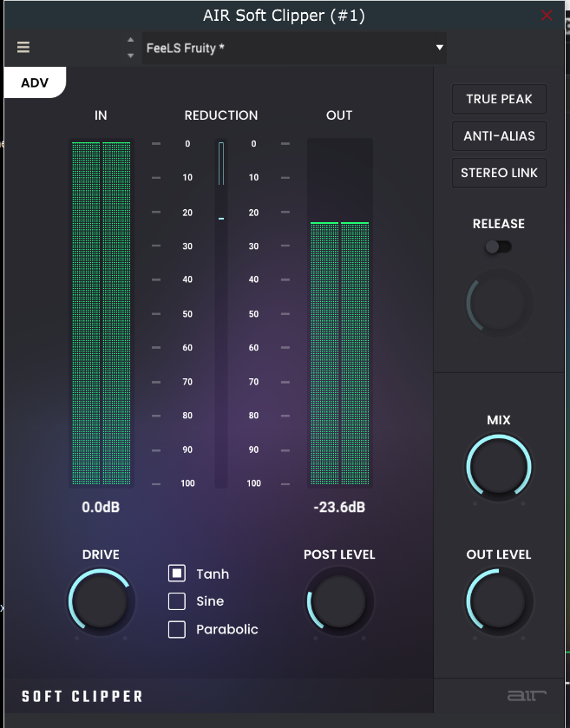Image resolution: width=570 pixels, height=728 pixels.
Task: Click the Release knob
Action: point(499,303)
